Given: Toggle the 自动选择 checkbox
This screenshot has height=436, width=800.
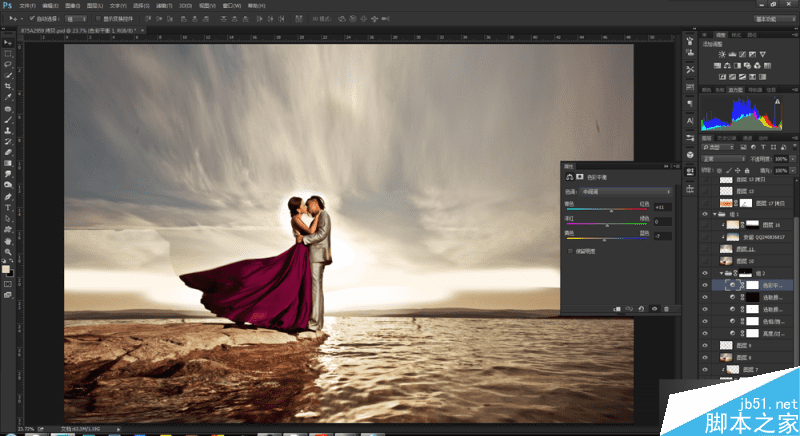Looking at the screenshot, I should coord(33,18).
